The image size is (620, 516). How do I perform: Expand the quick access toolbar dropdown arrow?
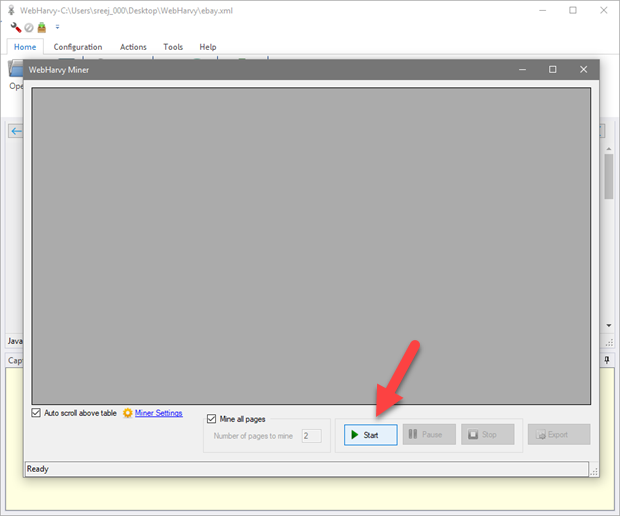(x=57, y=27)
